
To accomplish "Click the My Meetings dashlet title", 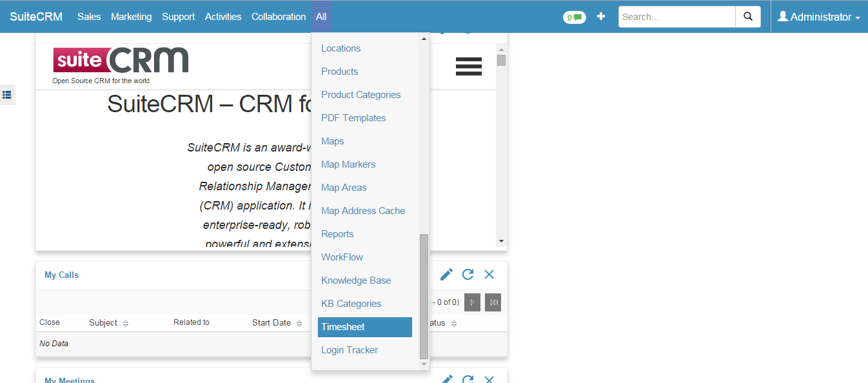I will (70, 380).
